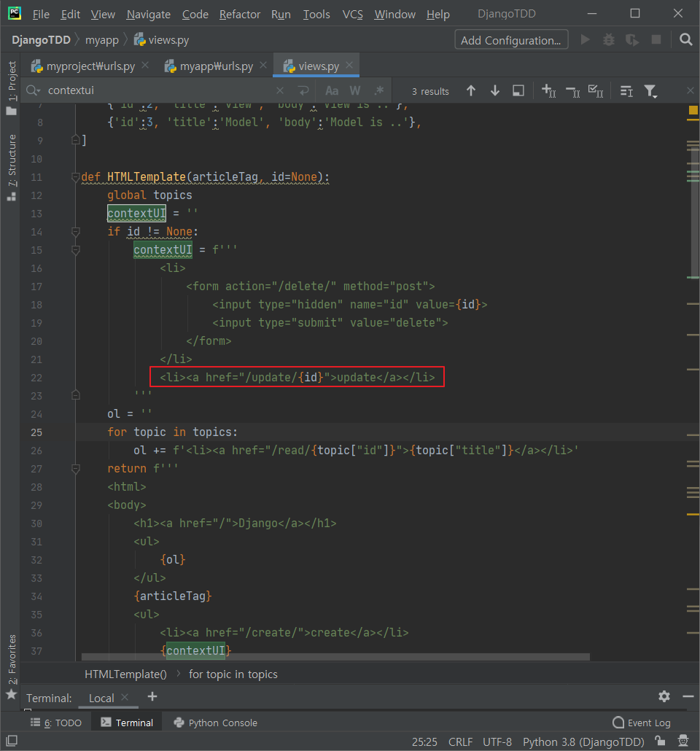
Task: Toggle Regex asterisk option
Action: [x=379, y=90]
